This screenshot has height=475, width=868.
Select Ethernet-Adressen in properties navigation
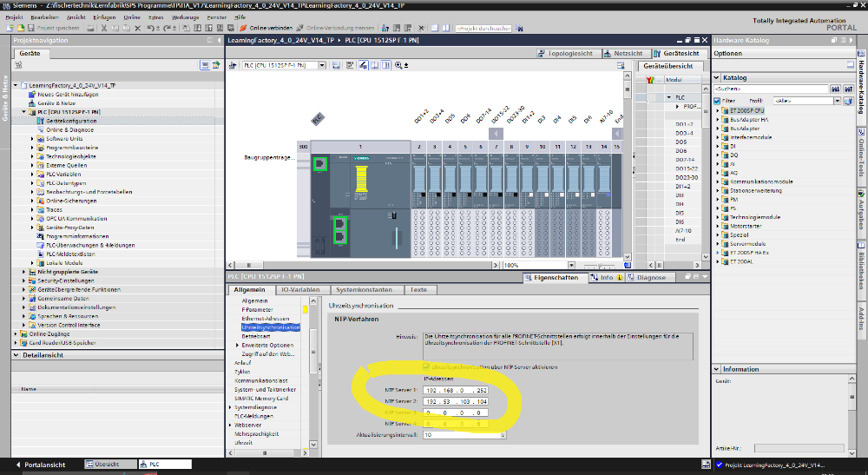(265, 319)
